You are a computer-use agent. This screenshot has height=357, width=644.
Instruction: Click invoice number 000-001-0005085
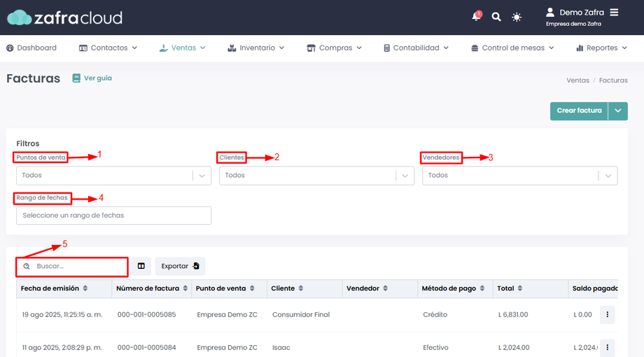click(146, 315)
